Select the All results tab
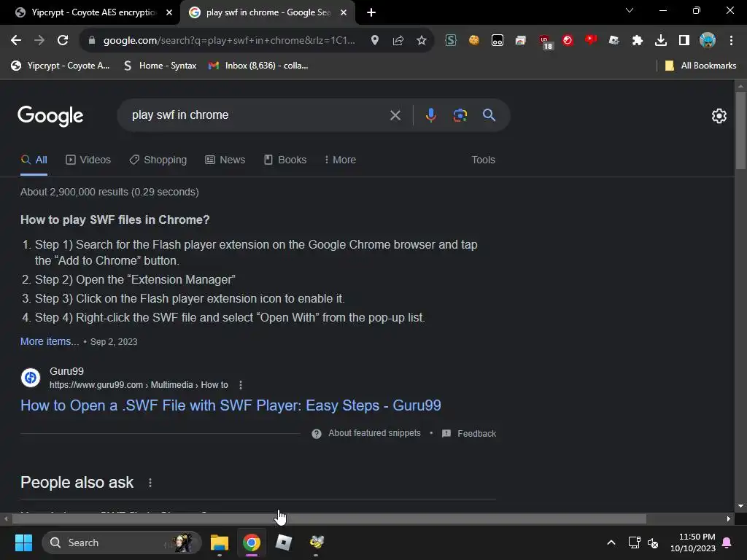This screenshot has height=560, width=747. (x=34, y=160)
